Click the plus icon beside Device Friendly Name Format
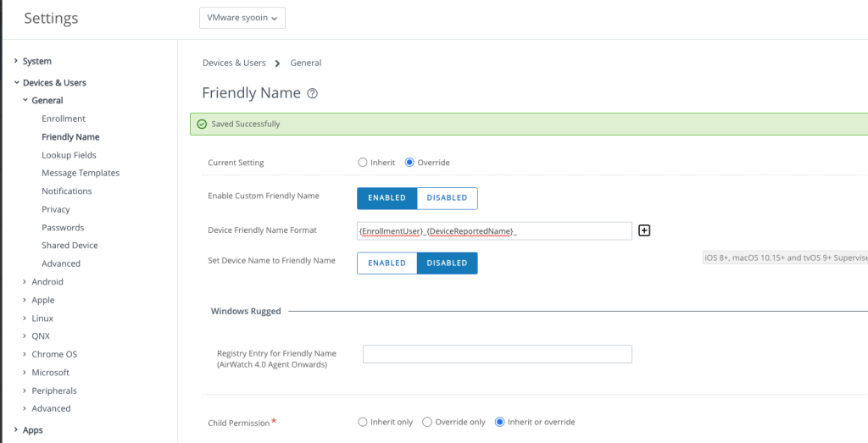The image size is (868, 443). pyautogui.click(x=644, y=230)
